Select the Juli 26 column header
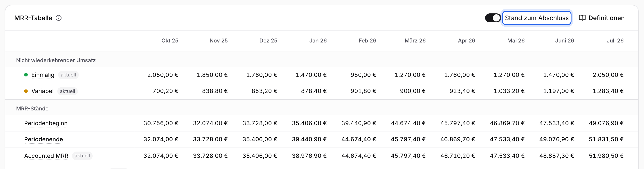The image size is (644, 169). [615, 41]
